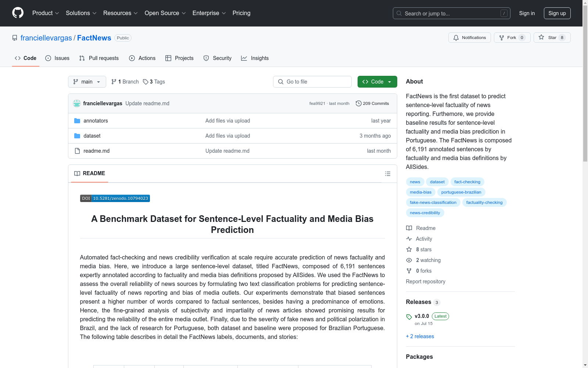The width and height of the screenshot is (588, 368).
Task: Click the Projects table icon
Action: tap(168, 58)
